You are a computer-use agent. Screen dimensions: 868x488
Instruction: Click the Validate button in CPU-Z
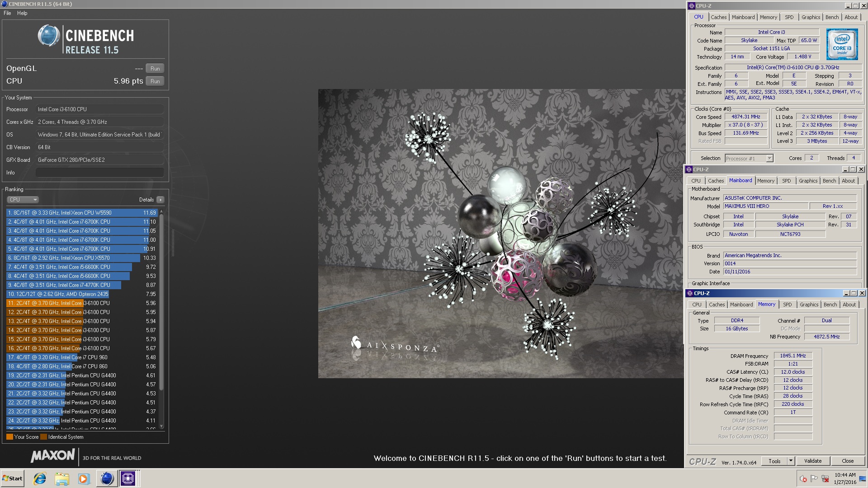tap(813, 461)
